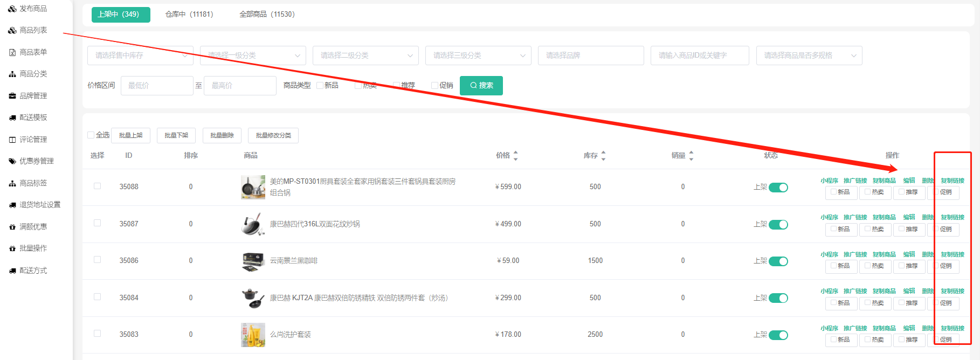Check the 全选 checkbox
The height and width of the screenshot is (360, 980).
click(91, 135)
